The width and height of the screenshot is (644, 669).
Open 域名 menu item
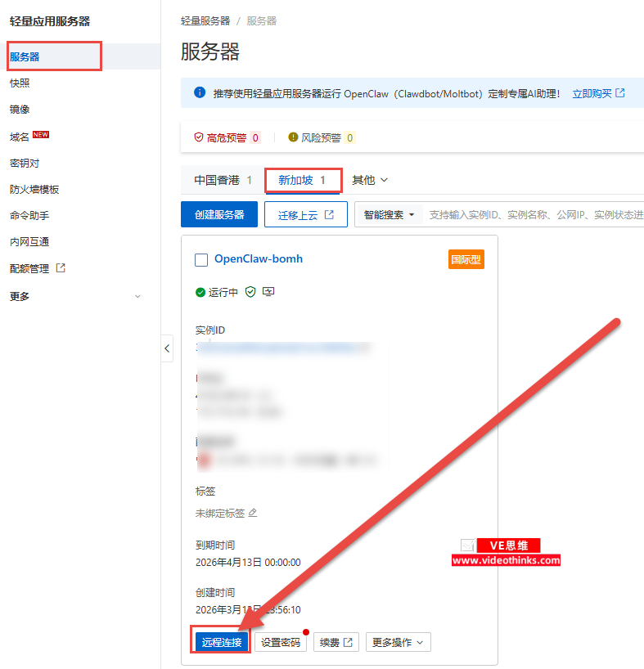[20, 137]
